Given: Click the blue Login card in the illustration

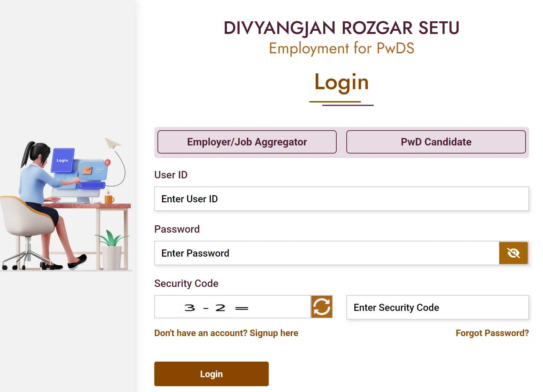Looking at the screenshot, I should click(63, 160).
